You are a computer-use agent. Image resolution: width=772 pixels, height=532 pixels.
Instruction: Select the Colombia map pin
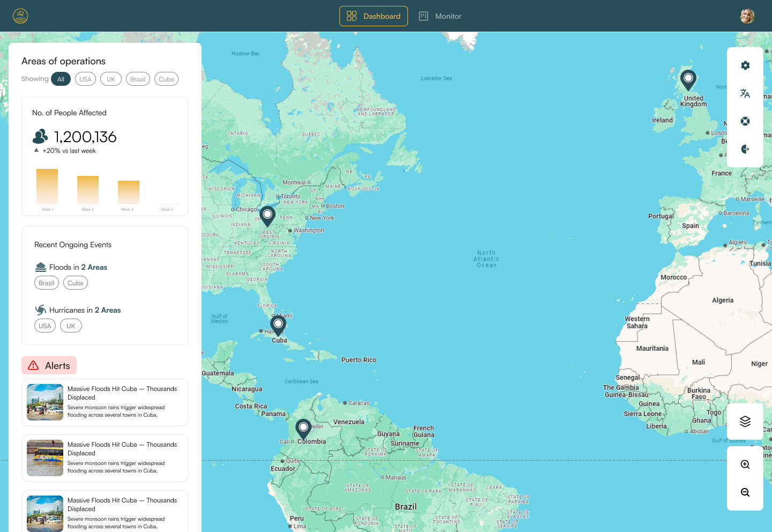(x=303, y=428)
